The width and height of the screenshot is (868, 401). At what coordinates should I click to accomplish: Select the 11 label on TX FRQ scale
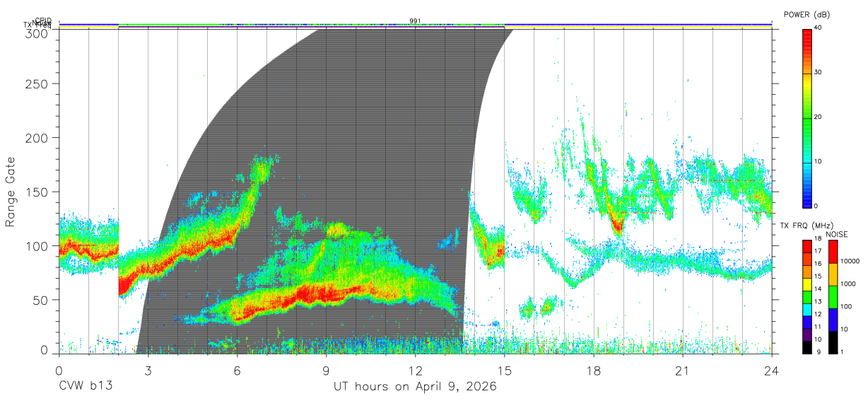point(817,327)
